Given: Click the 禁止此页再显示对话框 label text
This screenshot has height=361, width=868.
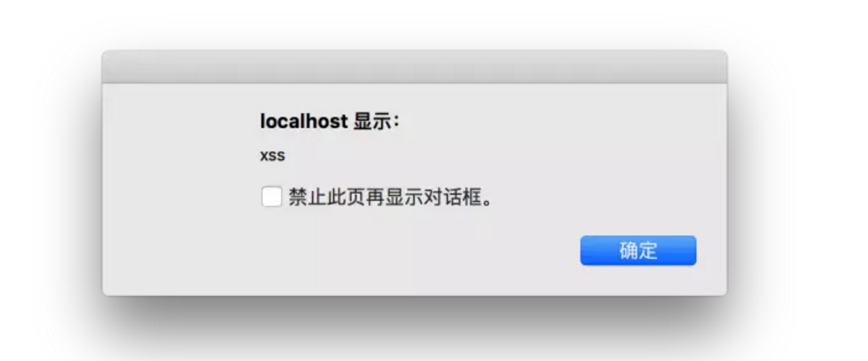Looking at the screenshot, I should coord(390,197).
